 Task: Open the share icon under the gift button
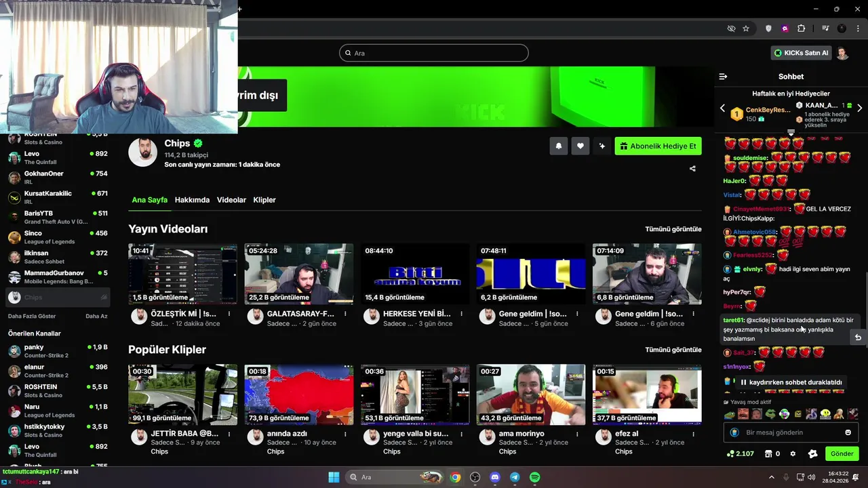point(692,169)
